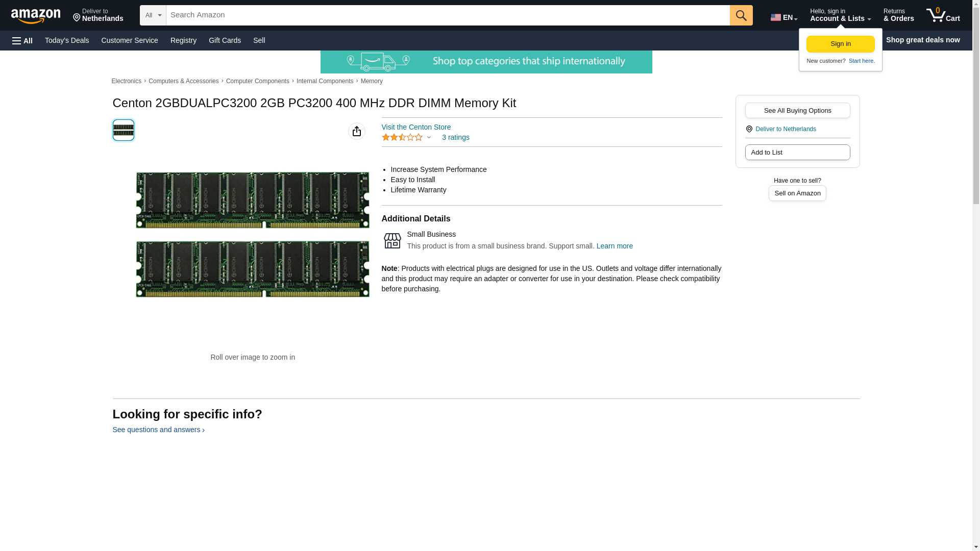Viewport: 980px width, 551px height.
Task: Click See All Buying Options button
Action: point(797,111)
